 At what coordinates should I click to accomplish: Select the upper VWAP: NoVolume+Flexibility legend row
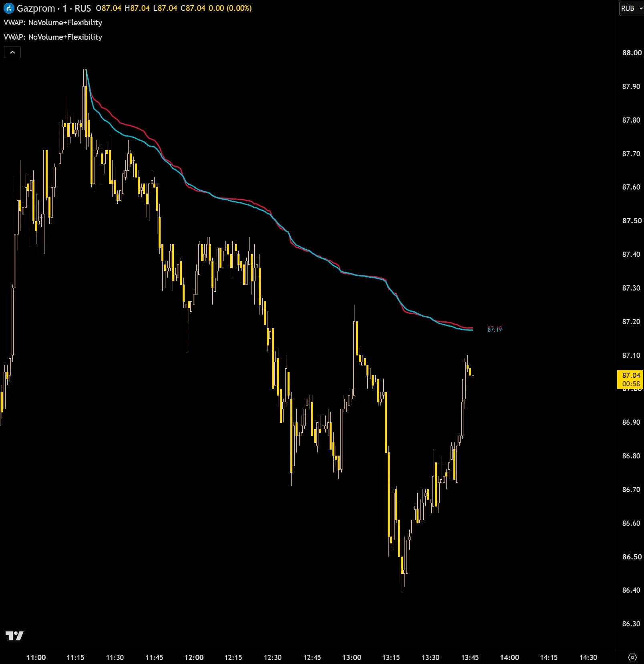[x=53, y=22]
